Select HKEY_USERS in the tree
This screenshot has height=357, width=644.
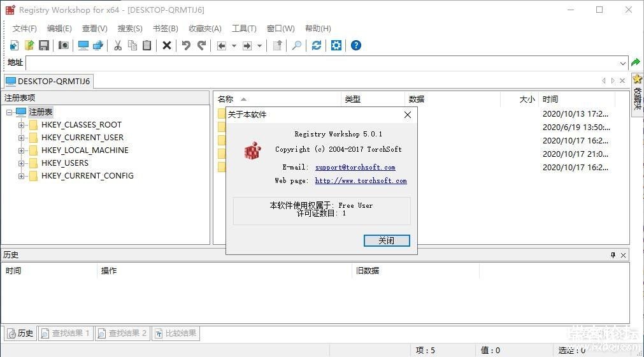coord(65,163)
